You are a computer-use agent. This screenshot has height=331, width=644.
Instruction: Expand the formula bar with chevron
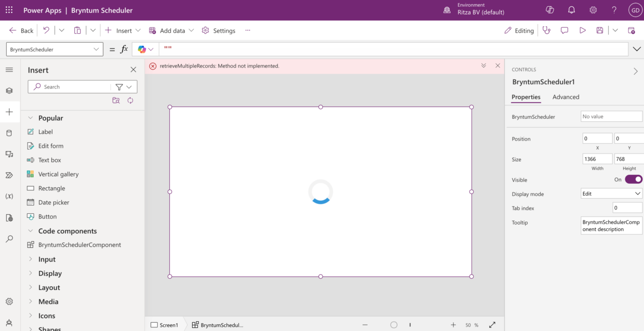[x=637, y=49]
